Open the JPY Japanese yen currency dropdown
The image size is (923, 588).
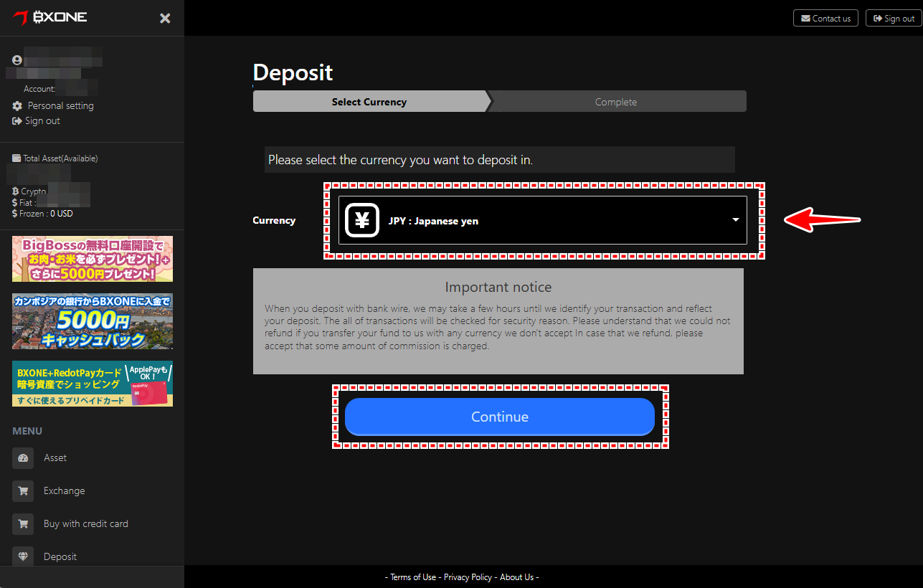542,220
